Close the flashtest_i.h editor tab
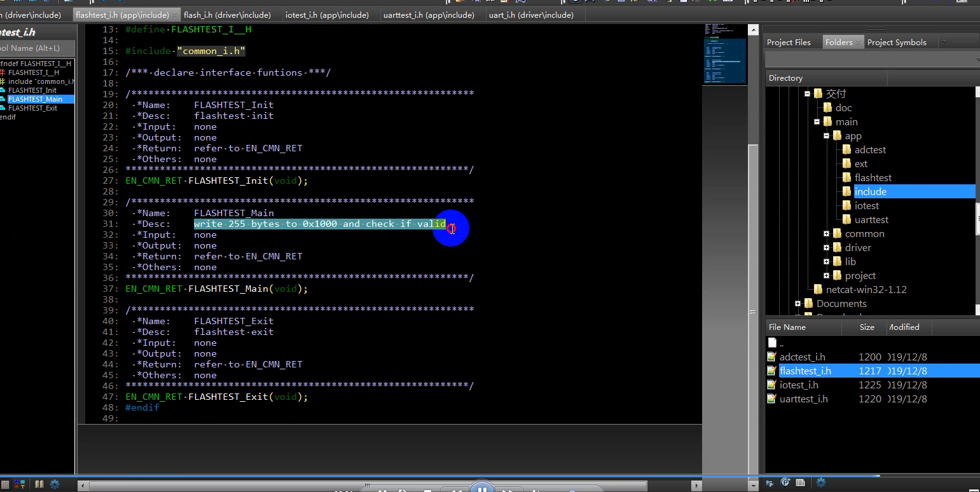The height and width of the screenshot is (492, 980). (x=174, y=15)
